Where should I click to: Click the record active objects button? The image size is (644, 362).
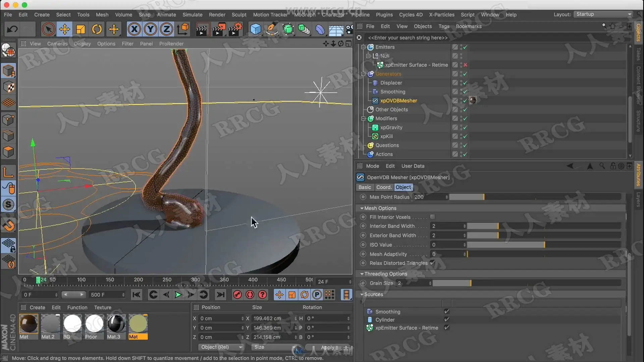click(x=237, y=295)
